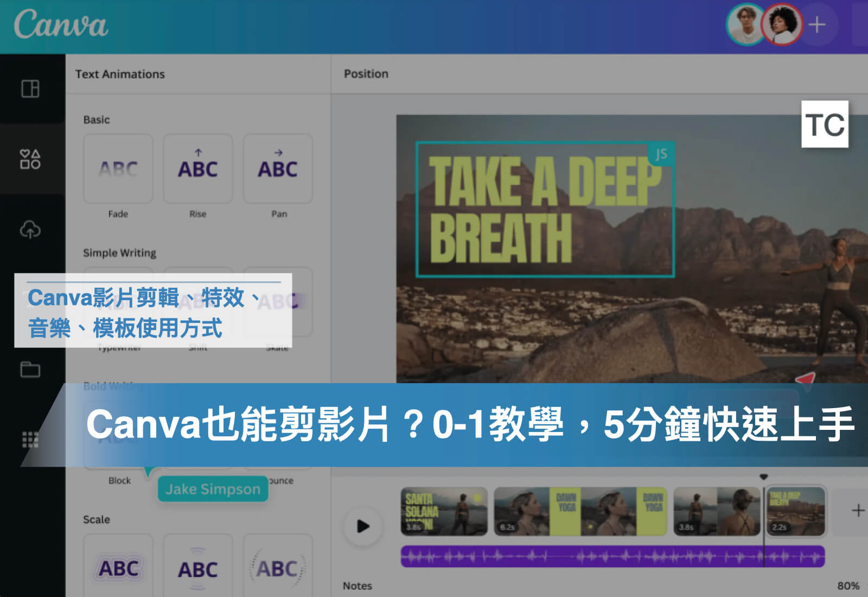The height and width of the screenshot is (597, 868).
Task: Click the Scale section heading
Action: (97, 519)
